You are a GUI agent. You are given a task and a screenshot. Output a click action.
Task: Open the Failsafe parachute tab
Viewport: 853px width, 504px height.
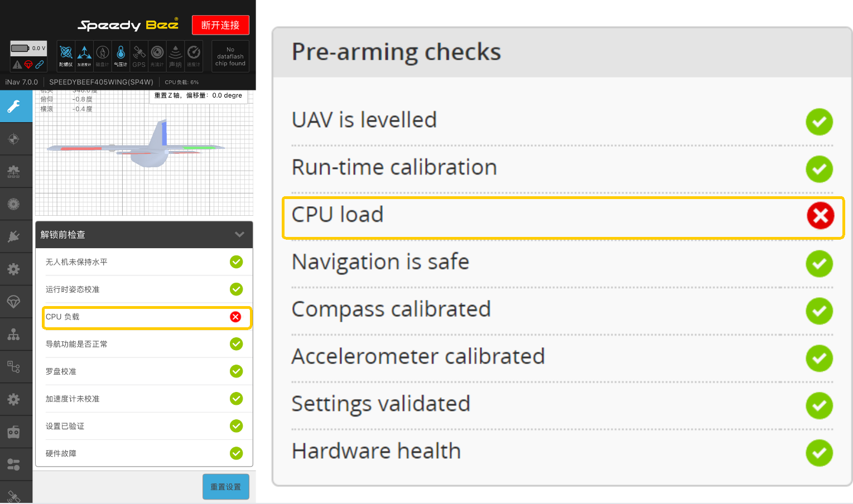15,302
